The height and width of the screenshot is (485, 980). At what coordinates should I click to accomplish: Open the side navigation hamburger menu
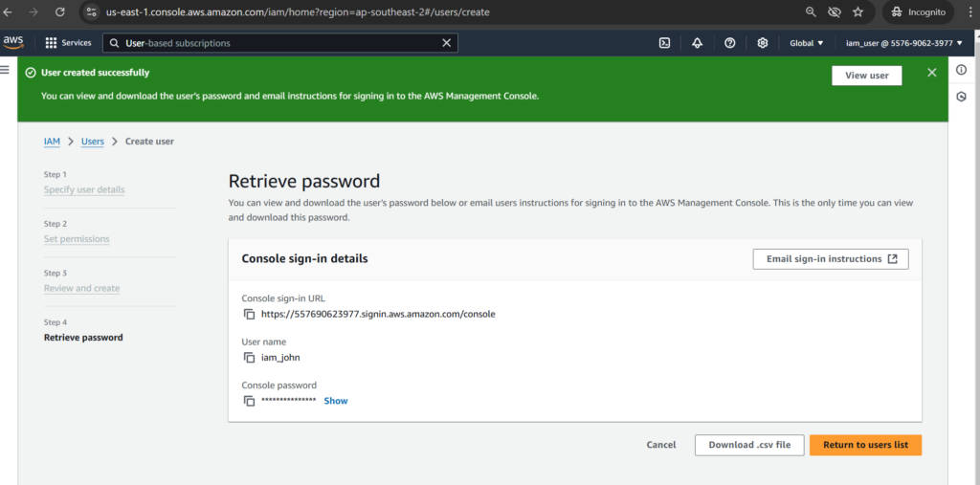click(x=6, y=70)
